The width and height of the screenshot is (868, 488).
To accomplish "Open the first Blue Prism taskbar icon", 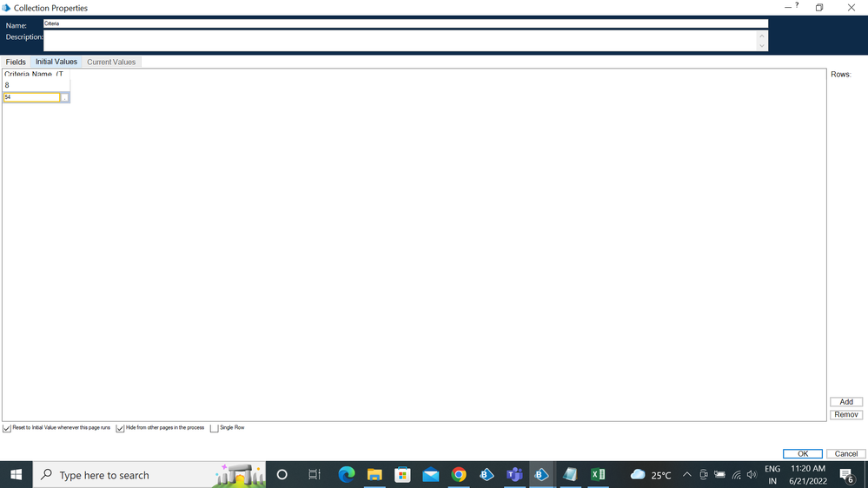I will pyautogui.click(x=487, y=475).
